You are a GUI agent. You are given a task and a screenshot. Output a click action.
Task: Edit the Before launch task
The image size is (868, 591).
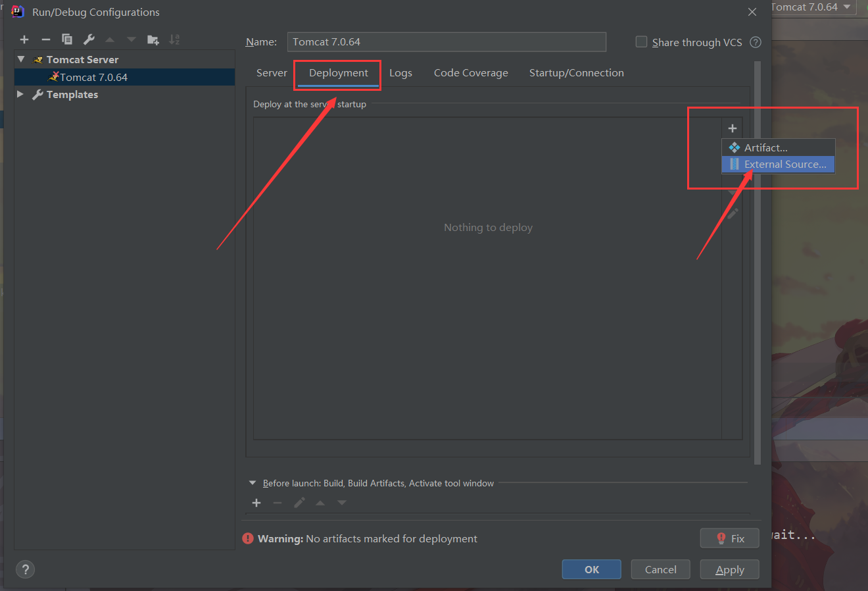[299, 503]
